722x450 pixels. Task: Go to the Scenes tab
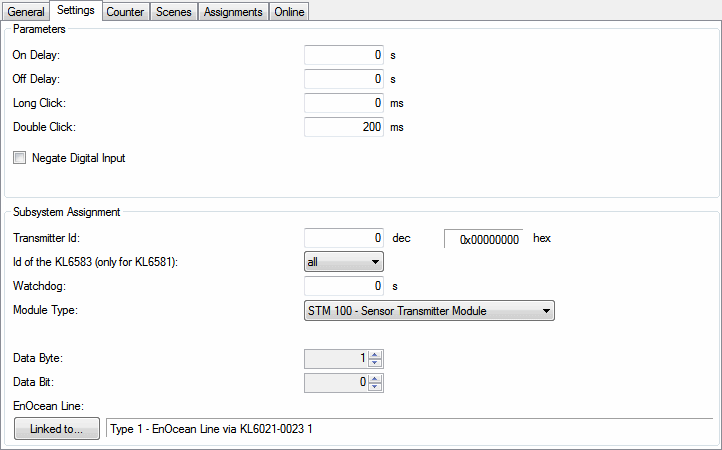(174, 12)
